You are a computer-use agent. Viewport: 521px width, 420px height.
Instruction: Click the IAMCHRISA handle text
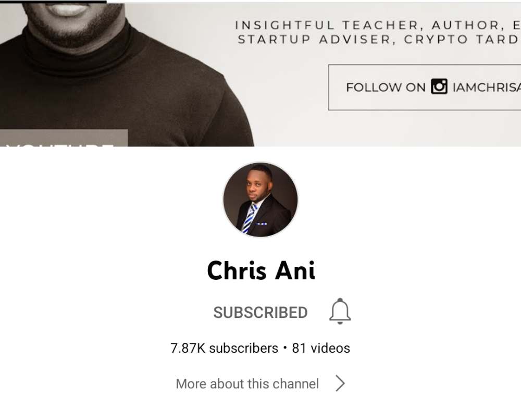[x=487, y=88]
